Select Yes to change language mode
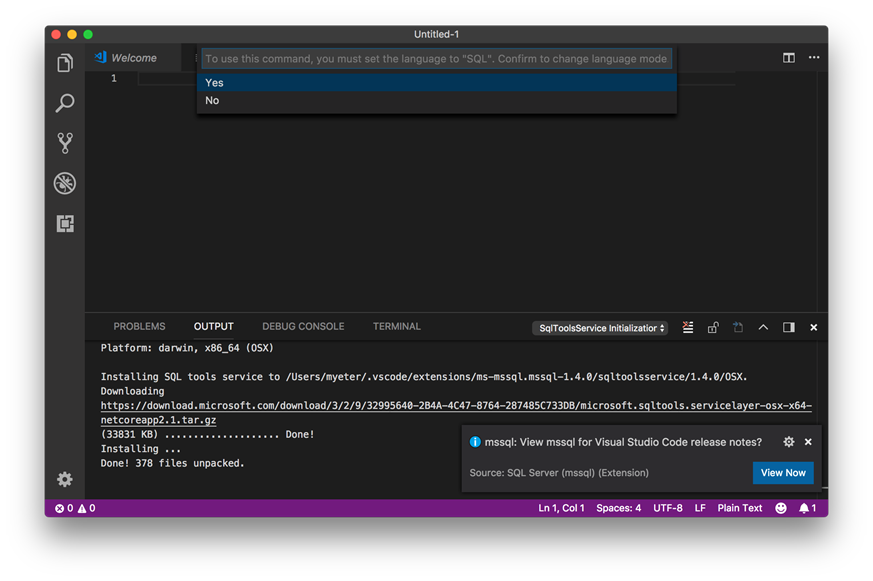This screenshot has width=873, height=581. 437,82
